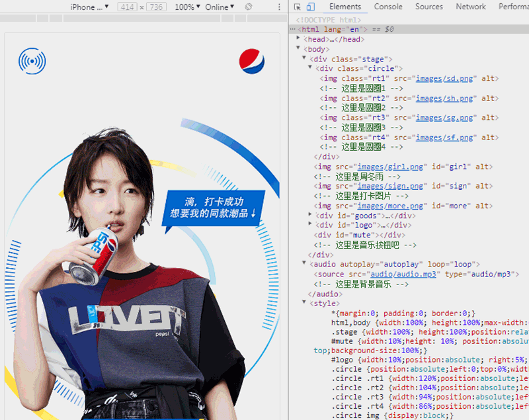The image size is (529, 420).
Task: Select the <!DOCTYPE html> line
Action: coord(329,20)
